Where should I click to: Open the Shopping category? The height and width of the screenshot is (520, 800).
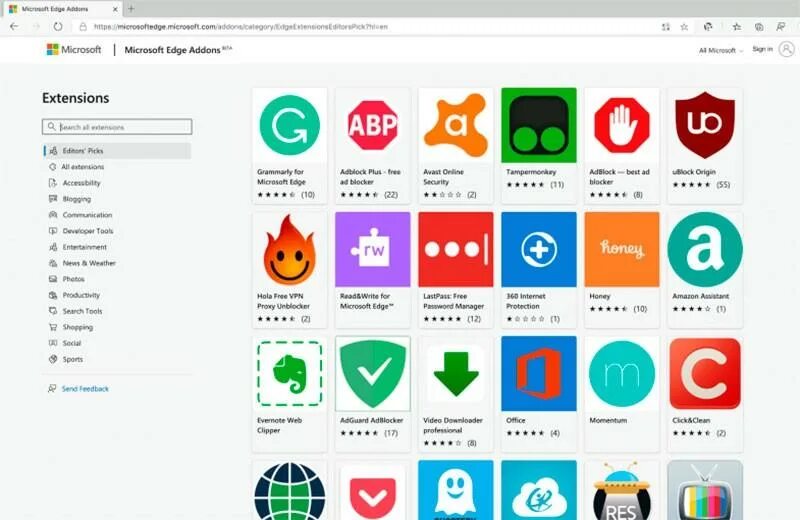pos(78,327)
